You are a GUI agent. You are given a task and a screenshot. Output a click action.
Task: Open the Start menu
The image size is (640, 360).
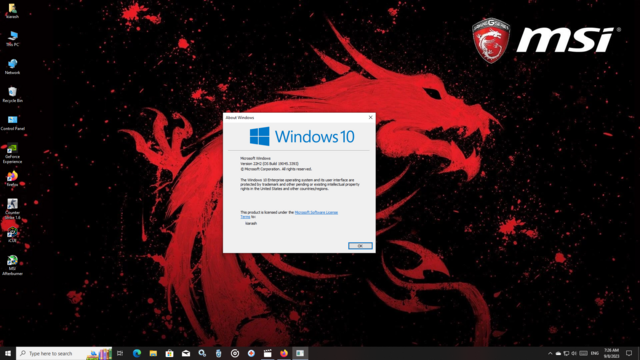(8, 353)
